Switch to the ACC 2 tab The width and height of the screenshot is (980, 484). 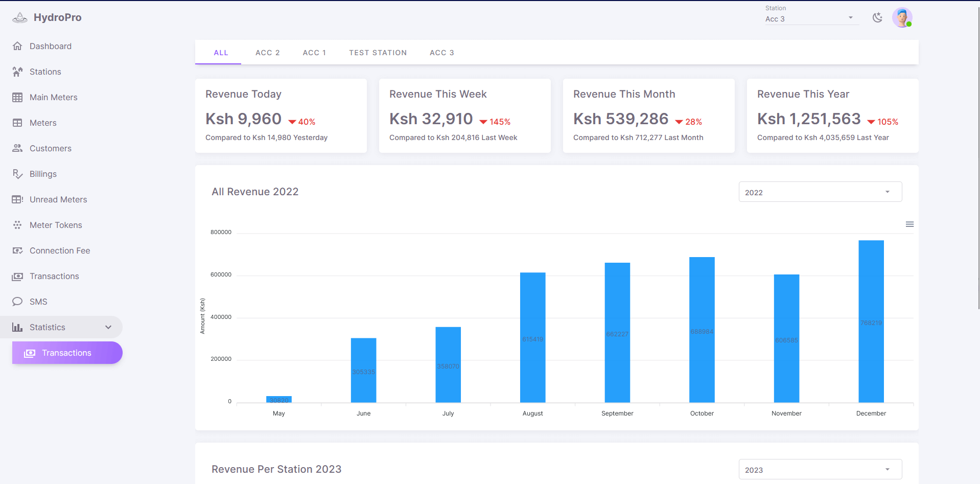point(267,53)
